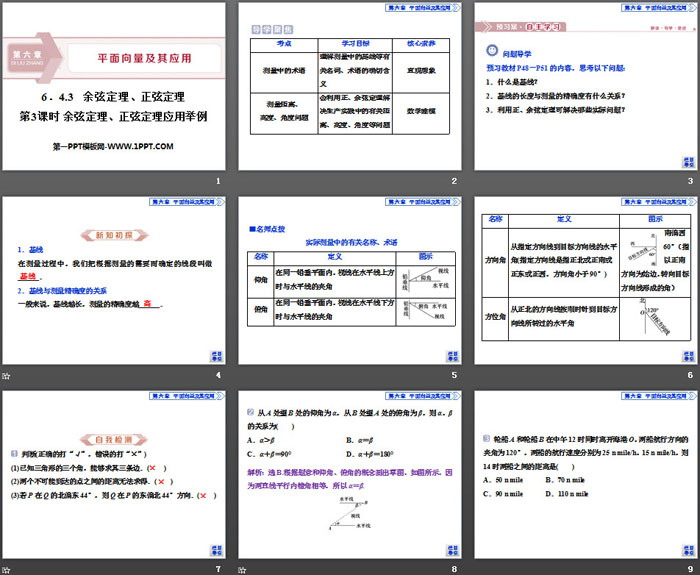
Task: Click the 栏目导引 icon on slide 3
Action: (689, 162)
